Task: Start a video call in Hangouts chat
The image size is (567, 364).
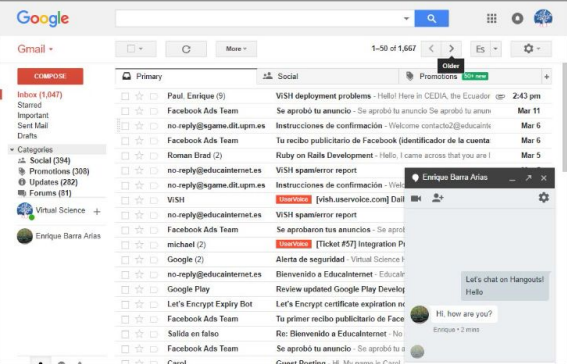Action: pyautogui.click(x=416, y=198)
